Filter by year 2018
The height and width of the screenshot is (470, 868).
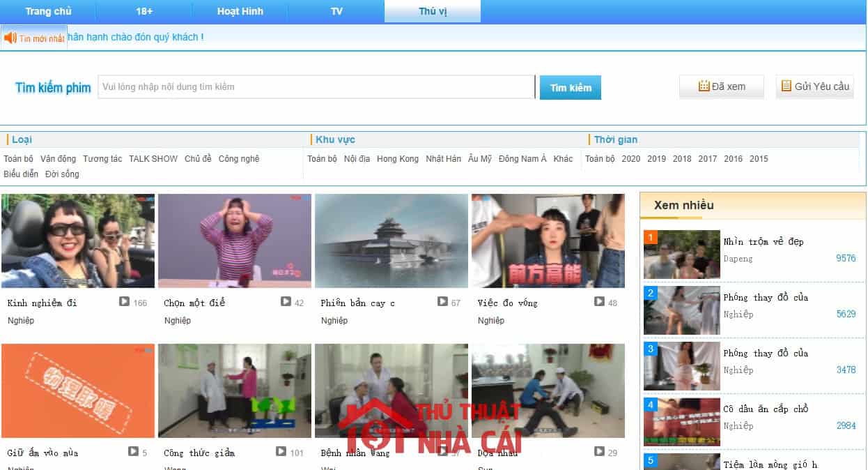click(x=682, y=159)
